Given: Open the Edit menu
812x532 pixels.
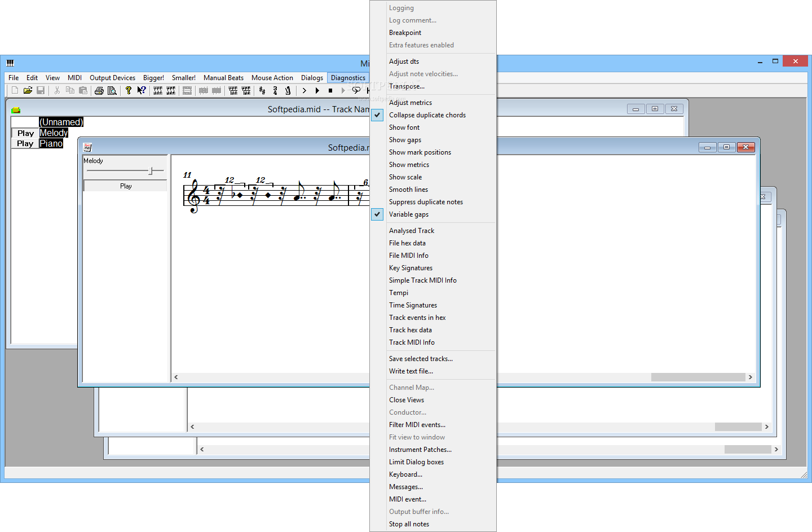Looking at the screenshot, I should click(x=32, y=78).
